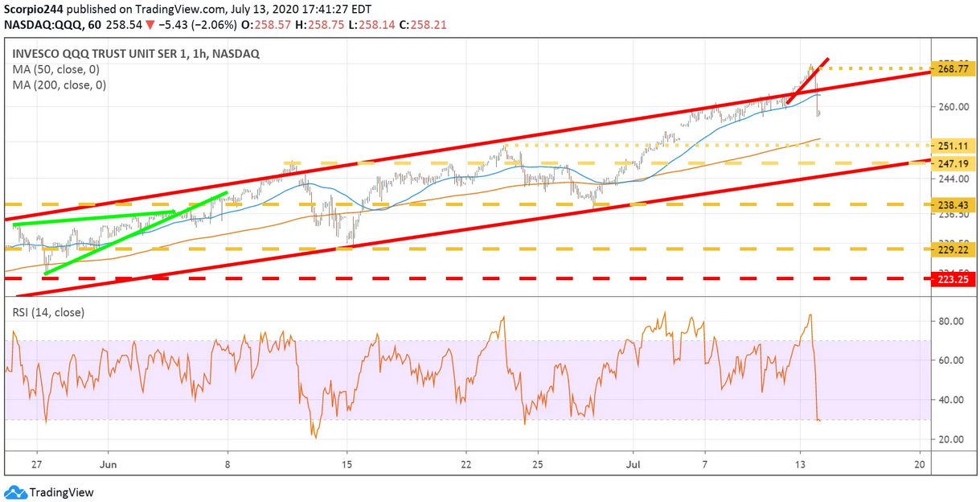Click the date label 8 on time axis
980x502 pixels.
[228, 465]
